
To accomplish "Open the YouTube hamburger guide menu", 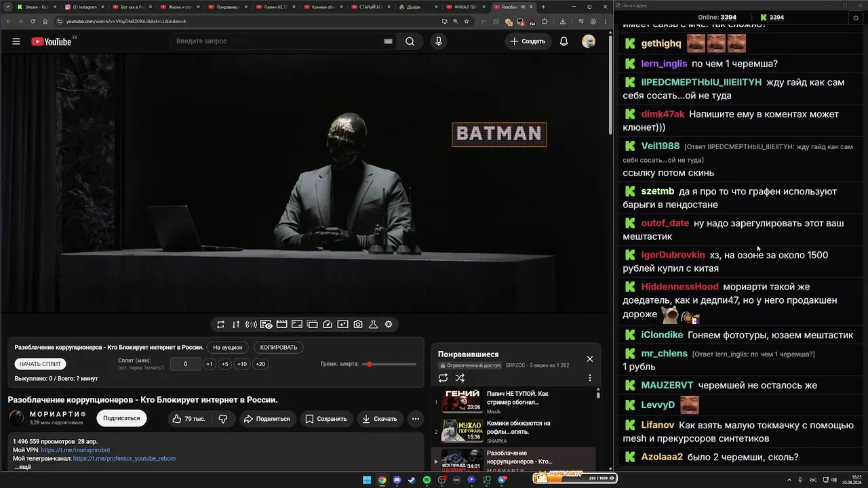I will (16, 41).
